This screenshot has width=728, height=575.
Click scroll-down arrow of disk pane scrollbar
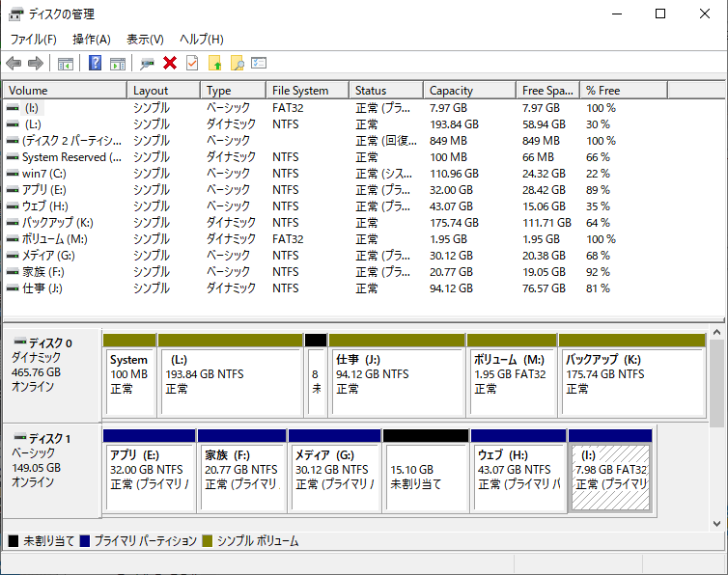716,522
